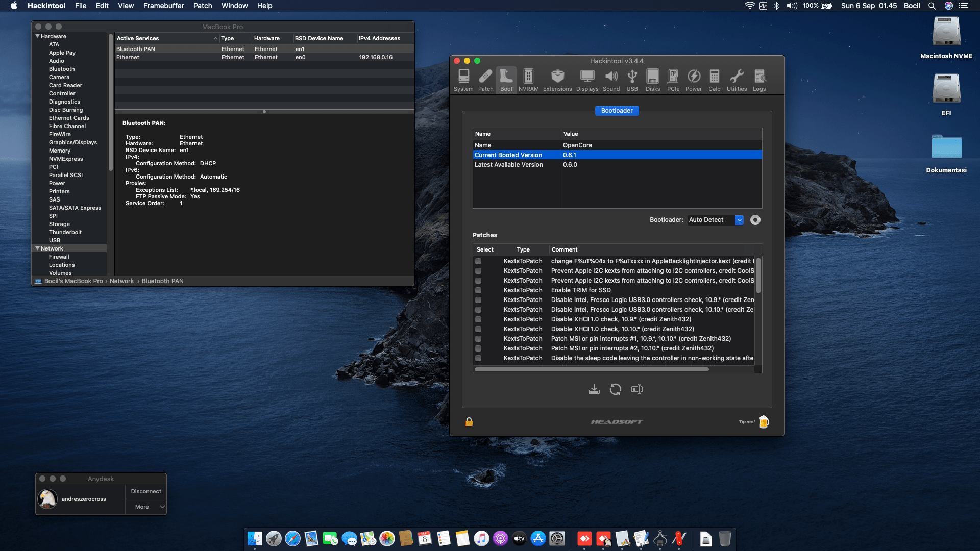The image size is (980, 551).
Task: Click the Boot toolbar icon
Action: click(506, 80)
